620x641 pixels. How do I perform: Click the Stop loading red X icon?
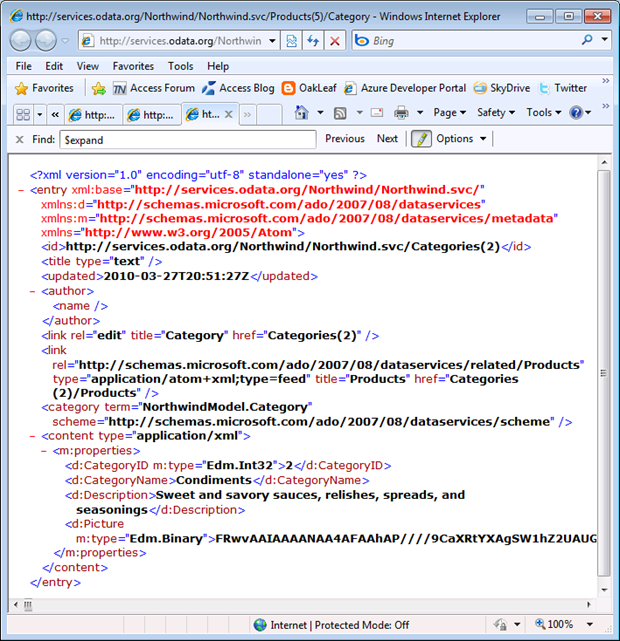click(x=335, y=41)
